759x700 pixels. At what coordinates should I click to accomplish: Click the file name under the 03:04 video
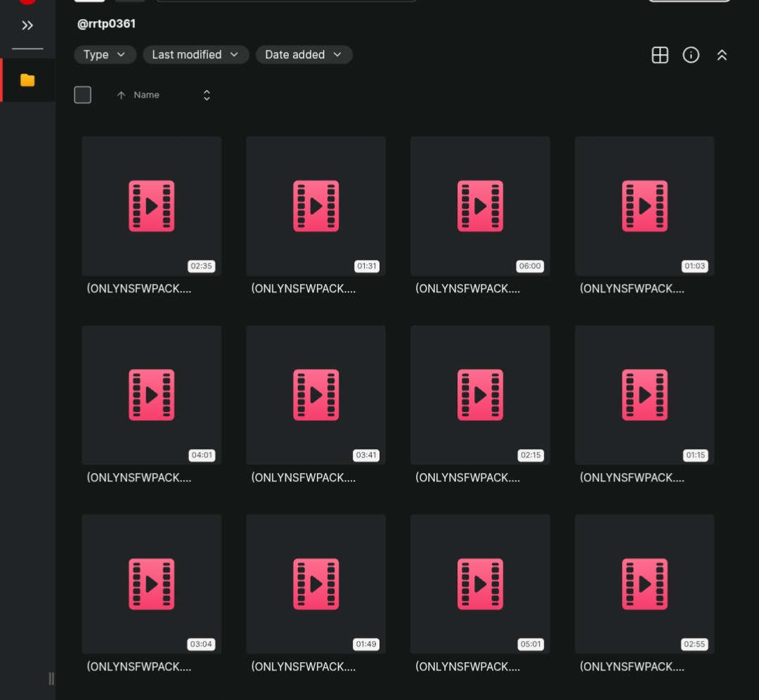[x=139, y=666]
